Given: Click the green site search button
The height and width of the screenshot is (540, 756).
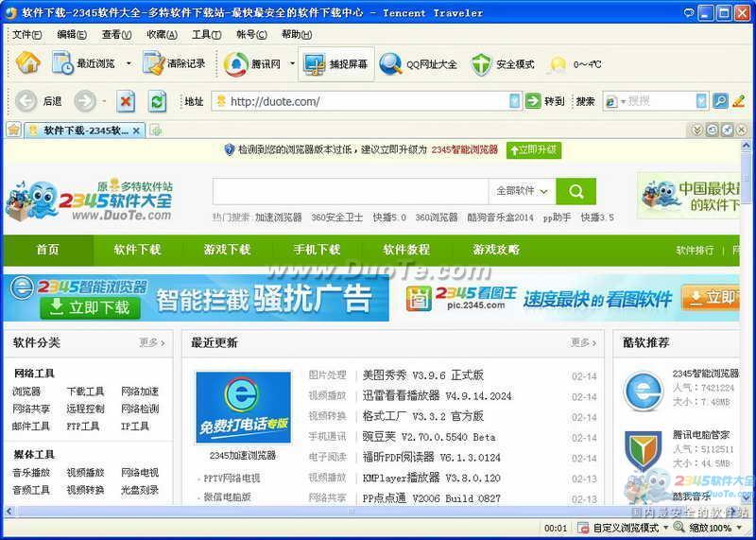Looking at the screenshot, I should pyautogui.click(x=576, y=191).
